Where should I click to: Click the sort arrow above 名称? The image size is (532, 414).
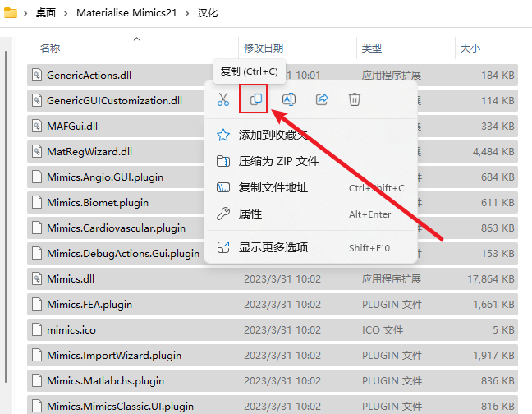(136, 39)
